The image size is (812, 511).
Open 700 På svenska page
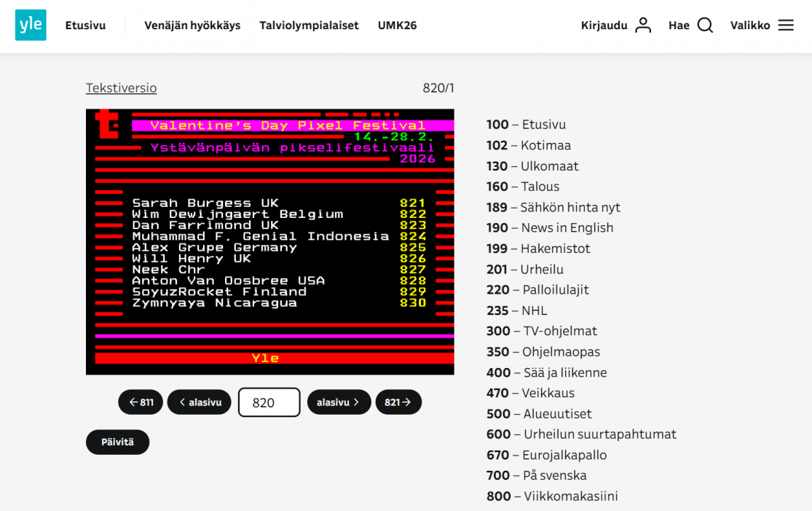pyautogui.click(x=536, y=475)
